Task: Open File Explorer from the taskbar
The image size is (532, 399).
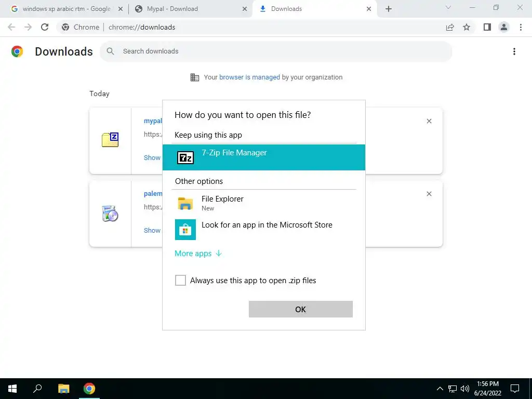Action: tap(63, 389)
